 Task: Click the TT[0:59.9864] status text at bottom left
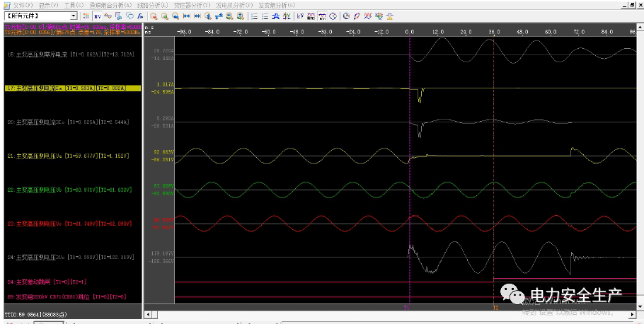[x=35, y=314]
